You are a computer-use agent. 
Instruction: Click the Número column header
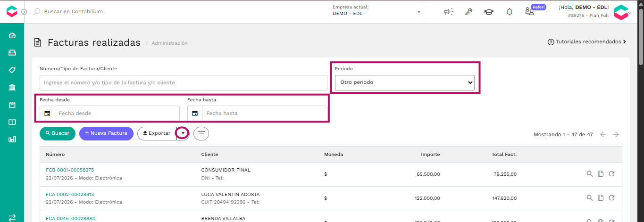(55, 155)
